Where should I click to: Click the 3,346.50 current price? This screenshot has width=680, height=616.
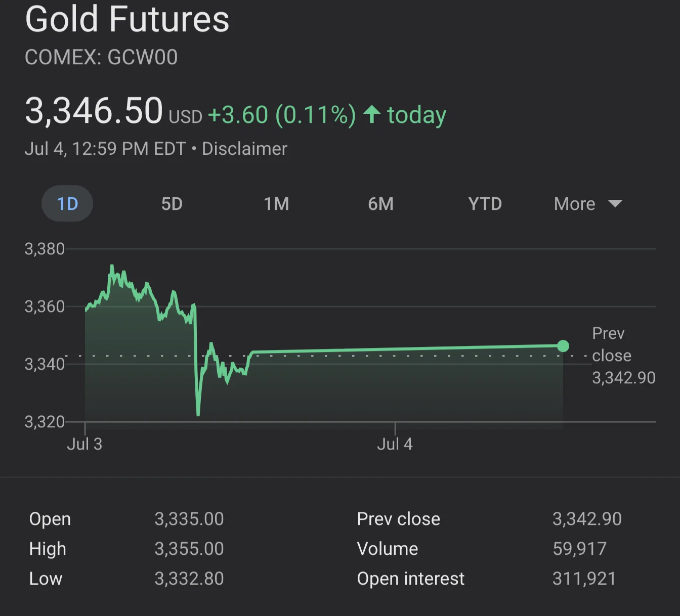point(94,111)
